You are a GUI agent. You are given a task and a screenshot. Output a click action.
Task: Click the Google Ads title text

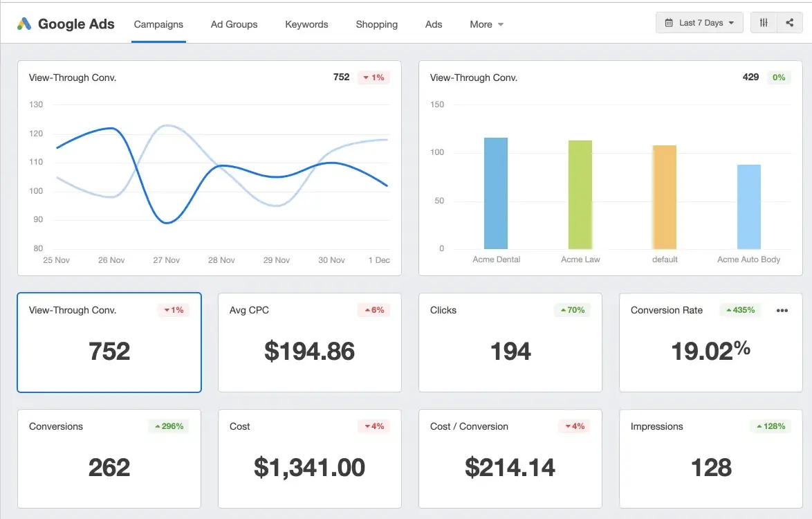(76, 24)
